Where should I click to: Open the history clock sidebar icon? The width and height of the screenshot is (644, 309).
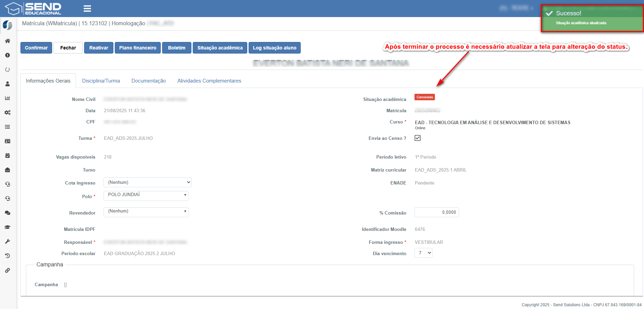point(7,256)
